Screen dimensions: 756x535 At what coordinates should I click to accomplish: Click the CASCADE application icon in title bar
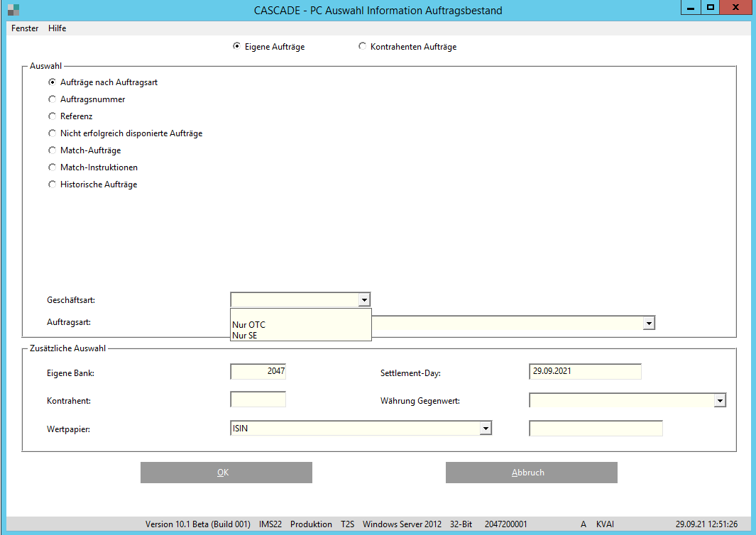pyautogui.click(x=13, y=10)
